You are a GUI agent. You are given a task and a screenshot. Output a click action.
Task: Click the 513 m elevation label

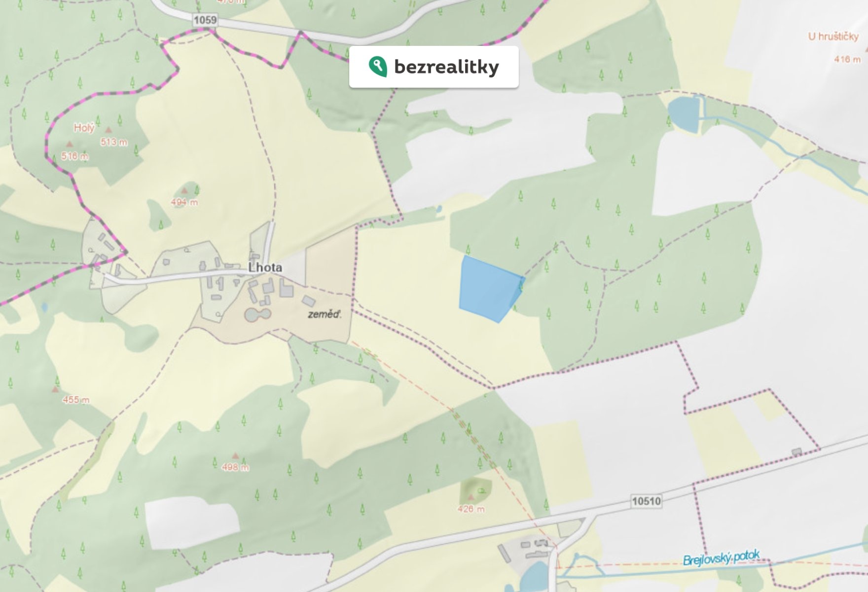point(114,142)
